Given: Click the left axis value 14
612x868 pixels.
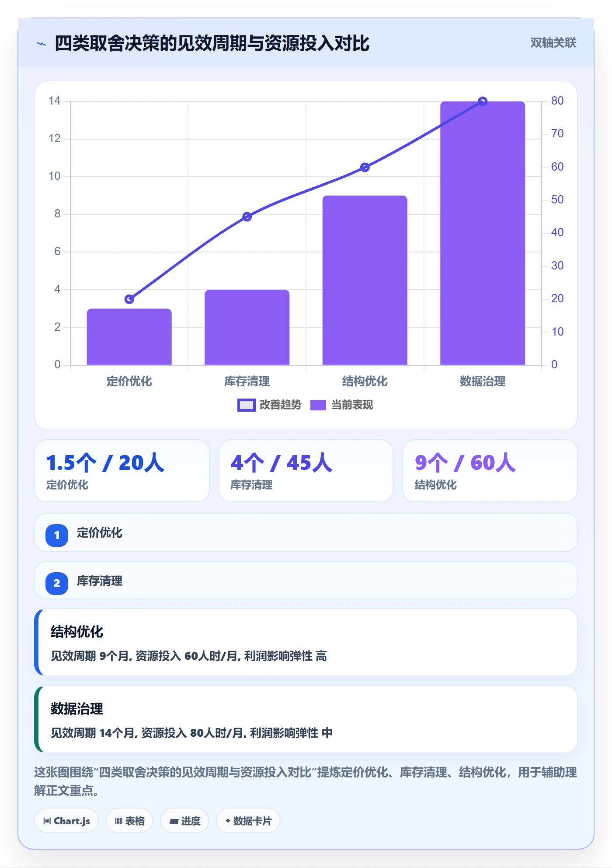Looking at the screenshot, I should tap(55, 101).
